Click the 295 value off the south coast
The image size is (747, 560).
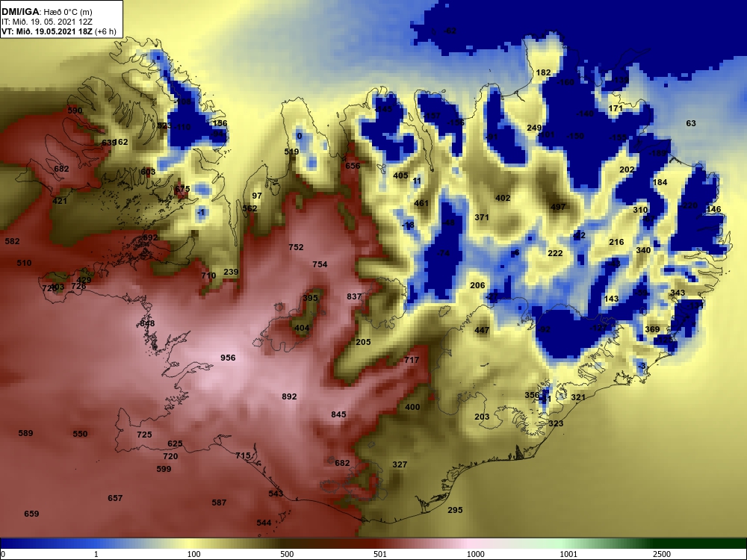455,509
